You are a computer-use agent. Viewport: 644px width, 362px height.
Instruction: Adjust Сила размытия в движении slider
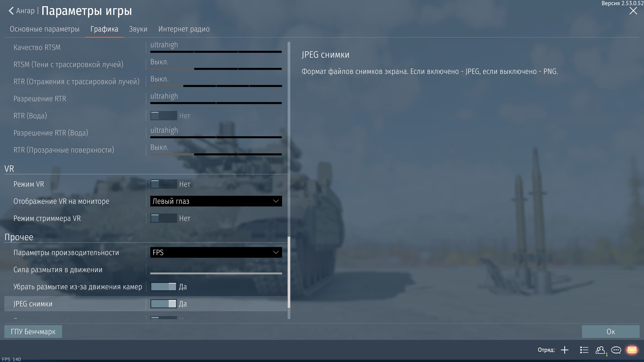pos(216,273)
